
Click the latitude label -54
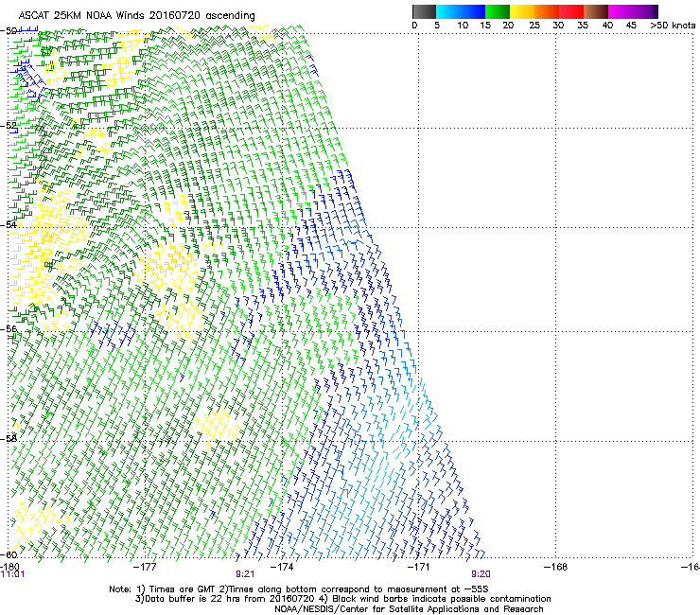9,225
